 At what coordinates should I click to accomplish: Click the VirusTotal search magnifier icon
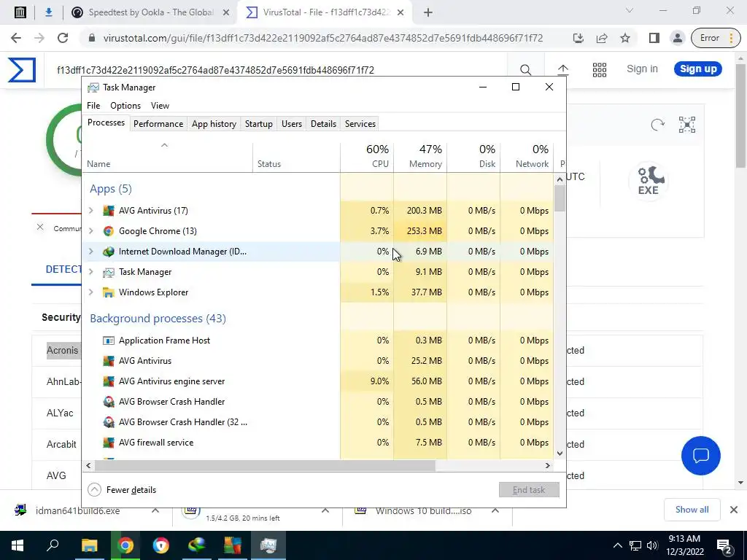(x=525, y=70)
